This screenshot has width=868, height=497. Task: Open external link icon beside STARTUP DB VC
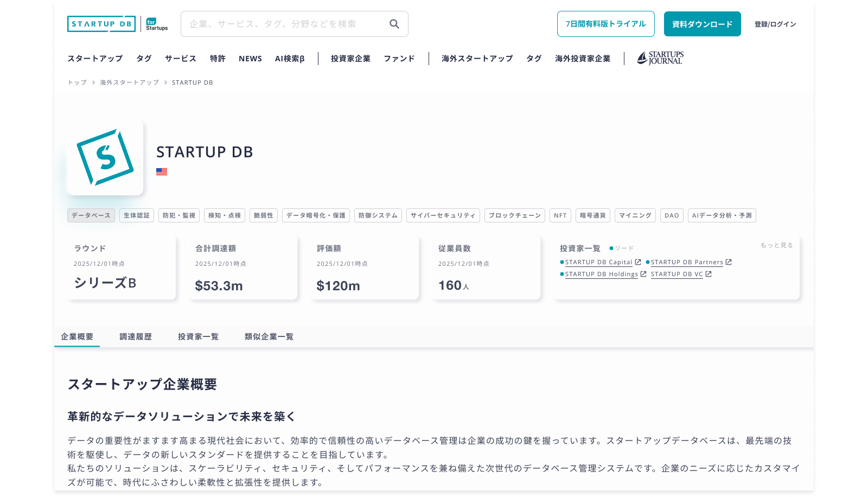coord(709,274)
